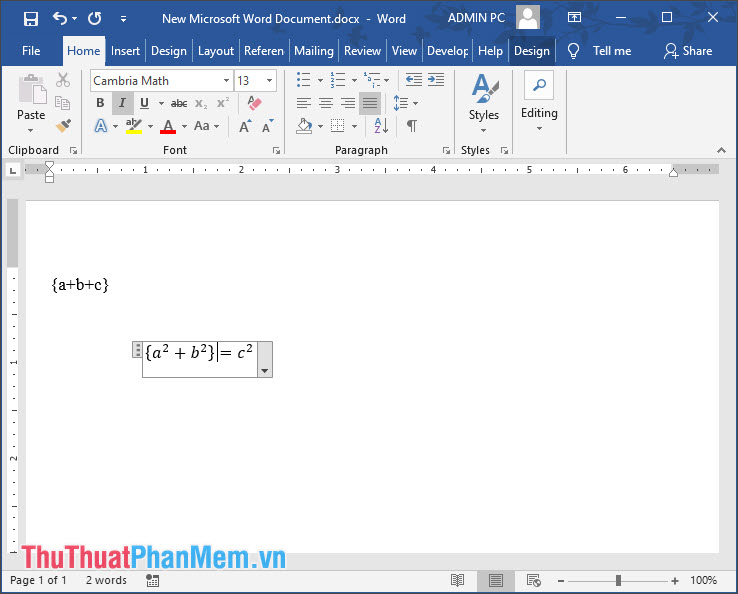Open Line and Paragraph Spacing

coord(401,103)
